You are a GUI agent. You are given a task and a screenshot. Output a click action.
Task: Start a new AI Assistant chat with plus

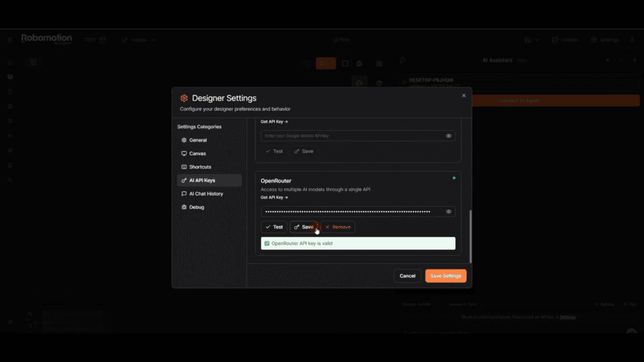point(608,60)
